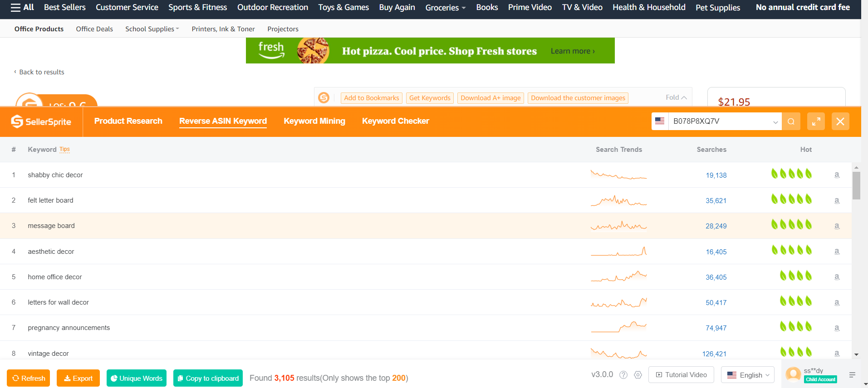Click the Child Account badge

(x=820, y=379)
